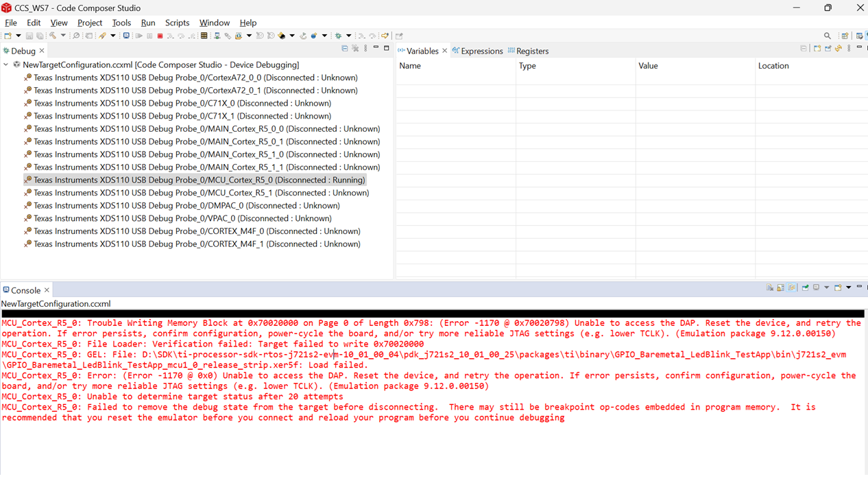Open the Debug view menu (three dots)

click(365, 49)
